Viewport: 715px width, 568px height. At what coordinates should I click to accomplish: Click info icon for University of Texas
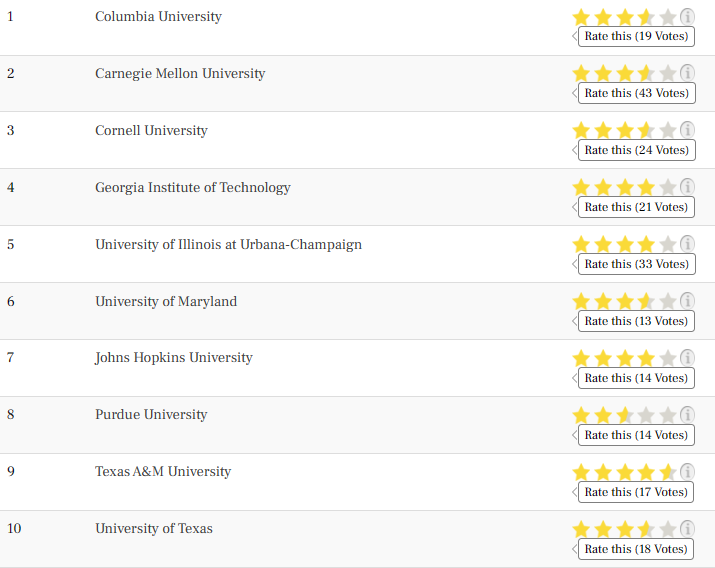[687, 529]
